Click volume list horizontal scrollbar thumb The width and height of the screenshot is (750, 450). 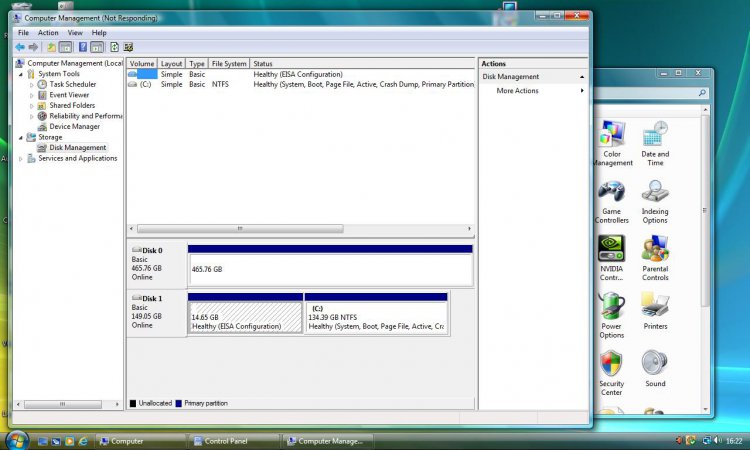[240, 229]
